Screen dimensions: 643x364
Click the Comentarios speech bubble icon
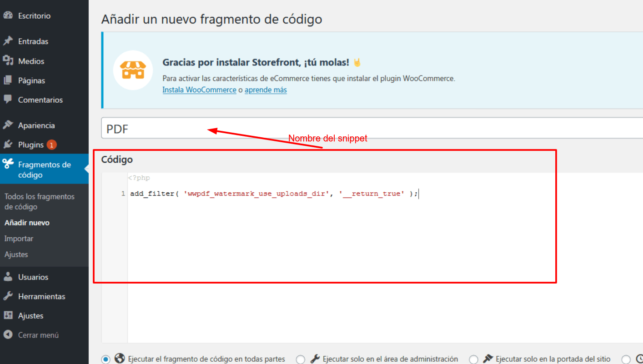point(8,100)
